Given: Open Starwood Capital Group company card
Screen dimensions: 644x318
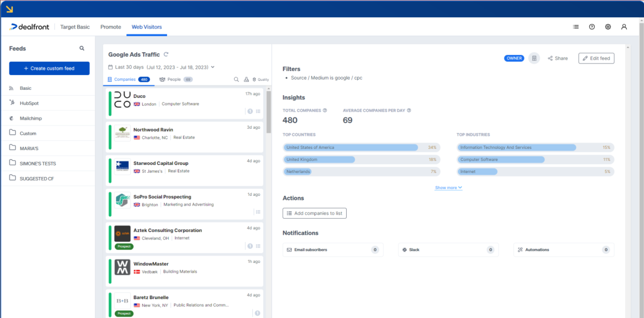Looking at the screenshot, I should click(184, 170).
